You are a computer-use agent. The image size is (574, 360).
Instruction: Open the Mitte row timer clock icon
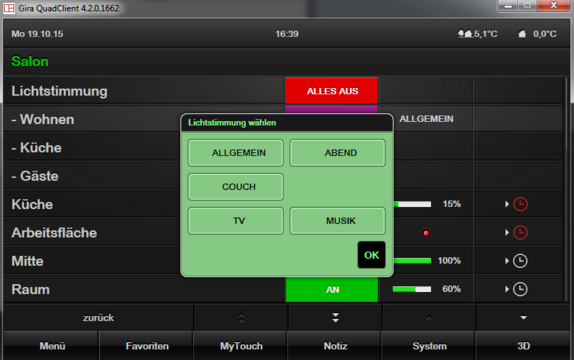pyautogui.click(x=520, y=261)
